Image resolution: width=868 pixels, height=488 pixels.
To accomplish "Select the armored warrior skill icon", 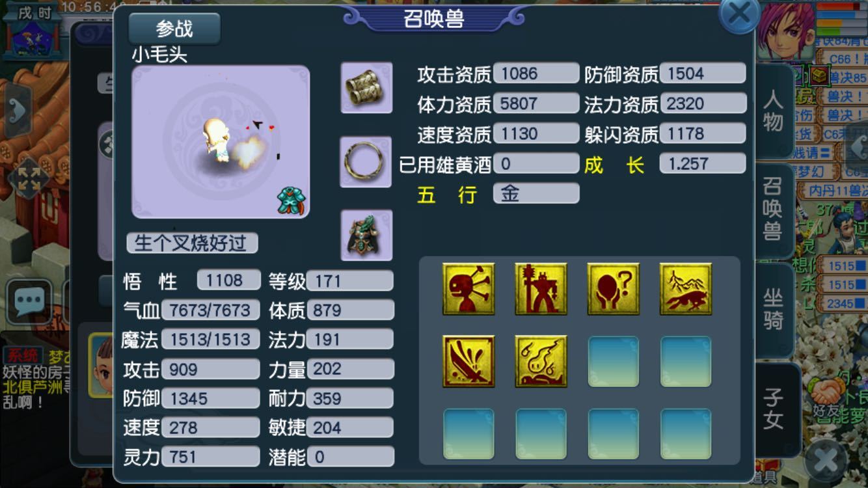I will tap(541, 289).
